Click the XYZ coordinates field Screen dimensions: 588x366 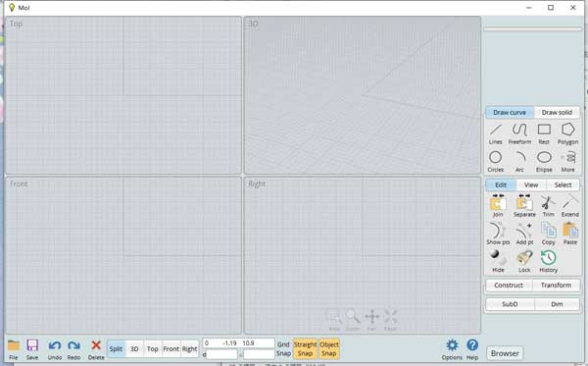pyautogui.click(x=239, y=343)
